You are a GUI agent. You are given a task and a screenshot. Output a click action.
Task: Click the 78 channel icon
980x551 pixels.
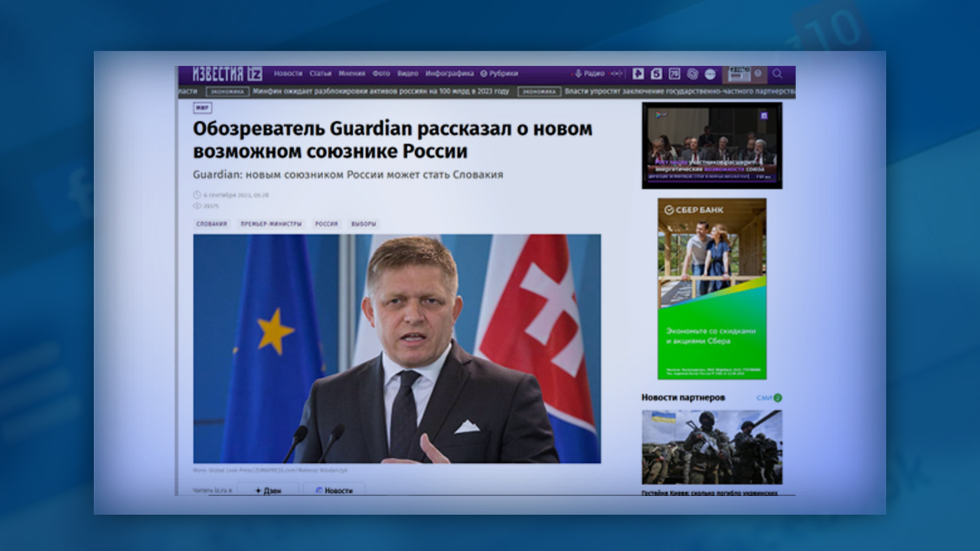674,73
